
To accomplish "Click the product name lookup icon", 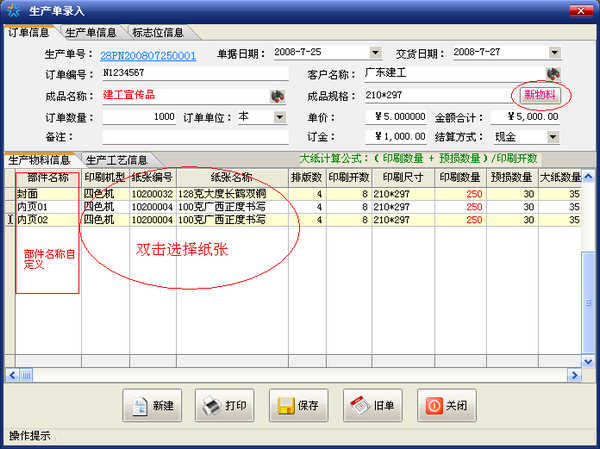I will tap(277, 96).
